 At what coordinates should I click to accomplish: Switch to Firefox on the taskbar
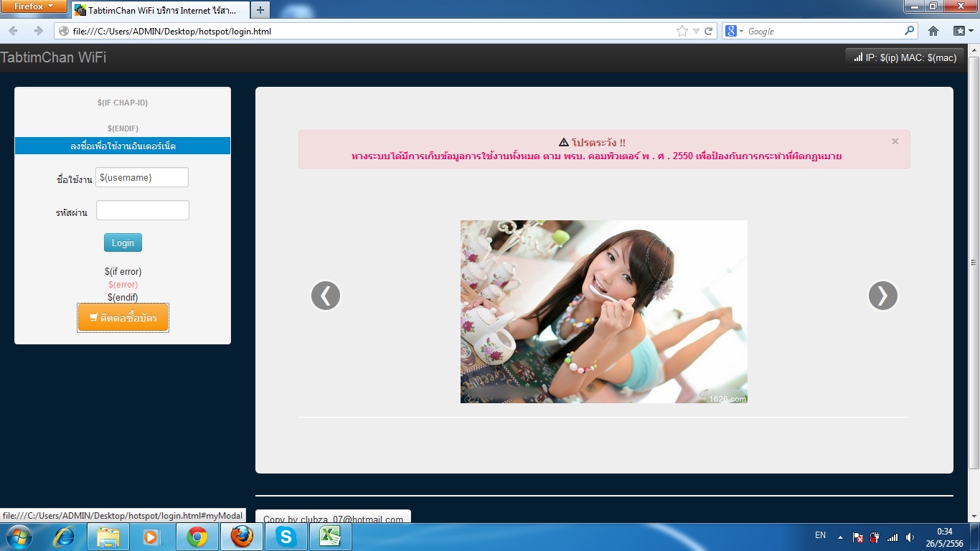coord(242,537)
